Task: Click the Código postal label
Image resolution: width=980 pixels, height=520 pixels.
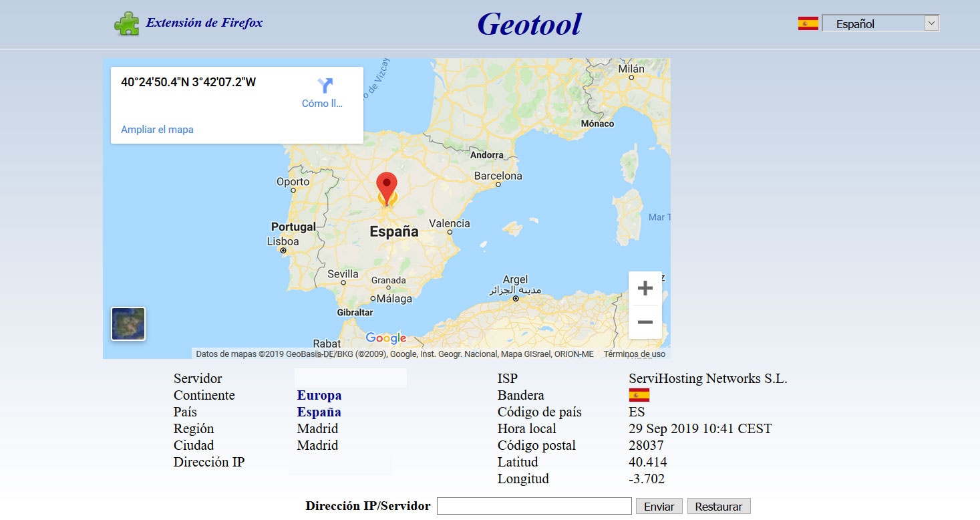Action: click(x=536, y=446)
